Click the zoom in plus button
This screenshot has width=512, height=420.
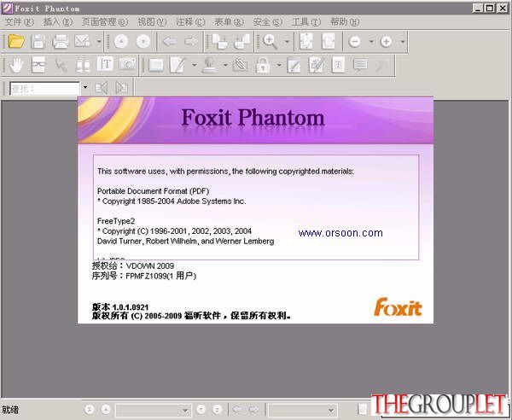coord(386,42)
